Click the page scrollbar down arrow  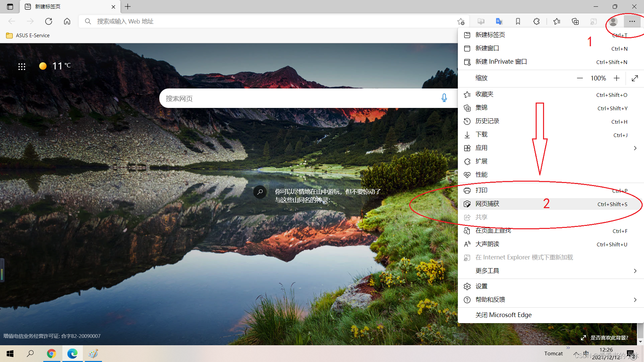coord(640,342)
